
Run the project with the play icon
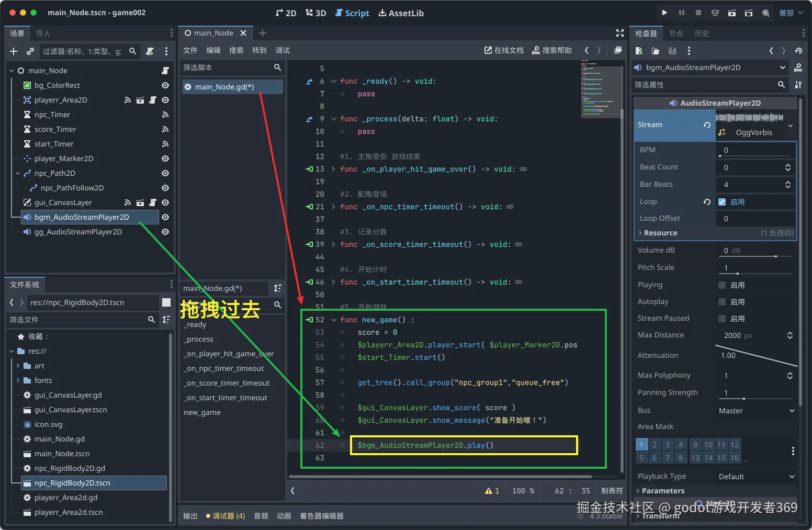point(664,13)
